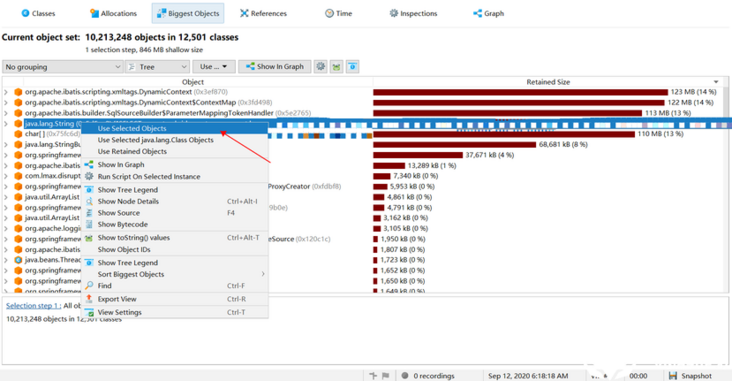Select the SqlSourceBuilder$ParameterMappingTokenHandler row
This screenshot has height=381, width=732.
[x=168, y=113]
